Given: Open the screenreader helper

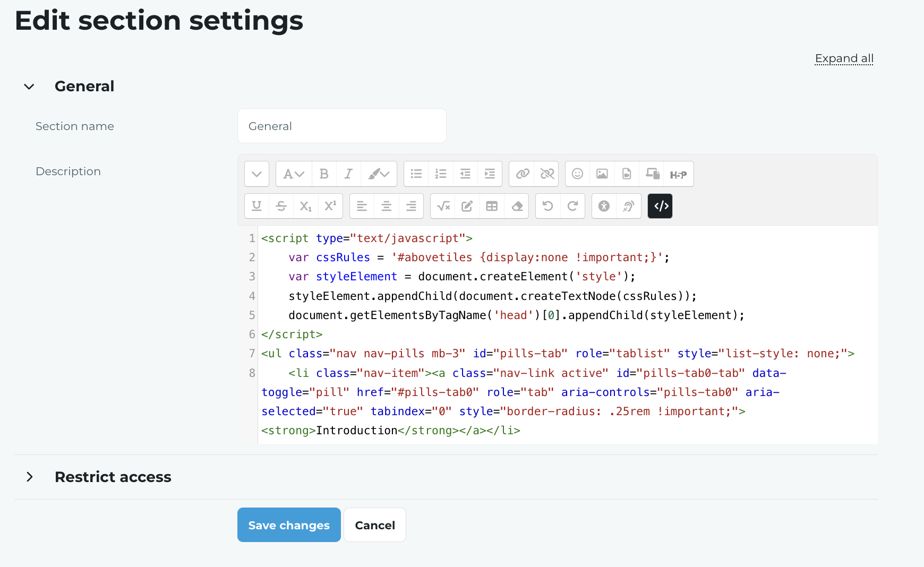Looking at the screenshot, I should 629,206.
